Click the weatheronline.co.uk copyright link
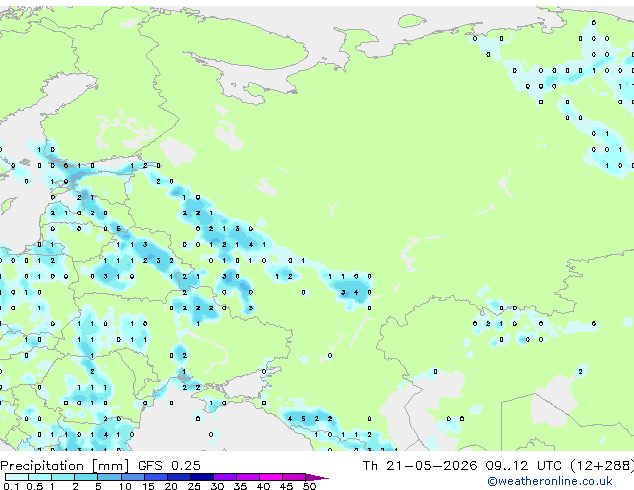Screen dimensions: 634x490 click(x=549, y=481)
